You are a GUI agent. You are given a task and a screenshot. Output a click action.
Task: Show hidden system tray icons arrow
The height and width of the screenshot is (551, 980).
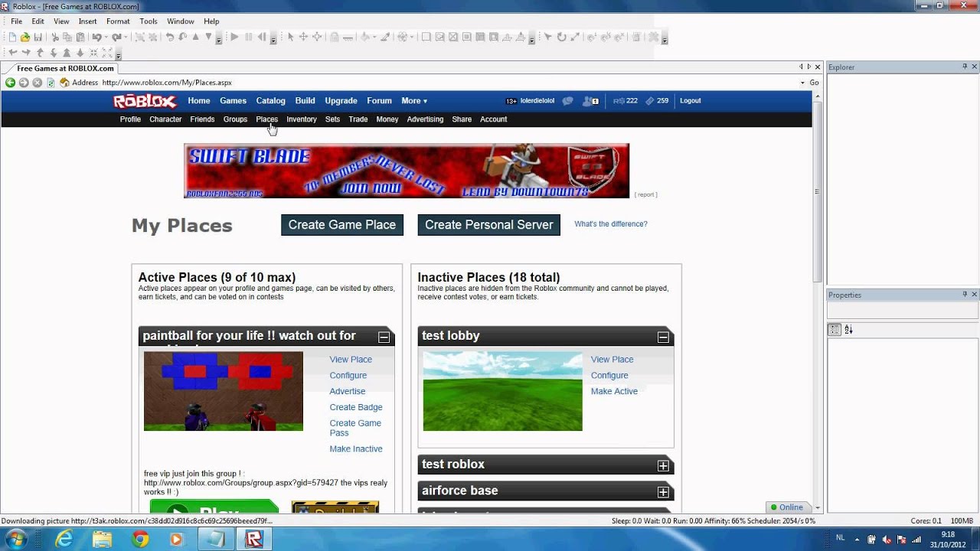pyautogui.click(x=857, y=540)
